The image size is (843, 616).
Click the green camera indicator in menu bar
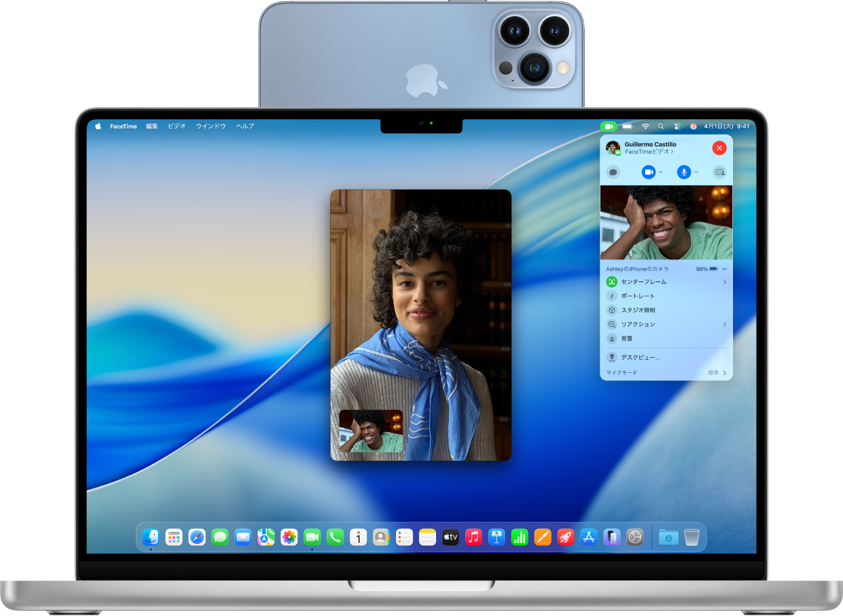609,127
